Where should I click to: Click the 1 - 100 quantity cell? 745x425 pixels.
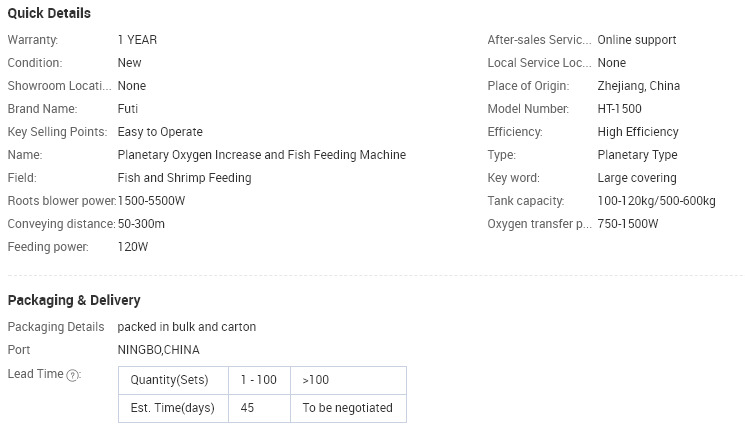[x=259, y=380]
